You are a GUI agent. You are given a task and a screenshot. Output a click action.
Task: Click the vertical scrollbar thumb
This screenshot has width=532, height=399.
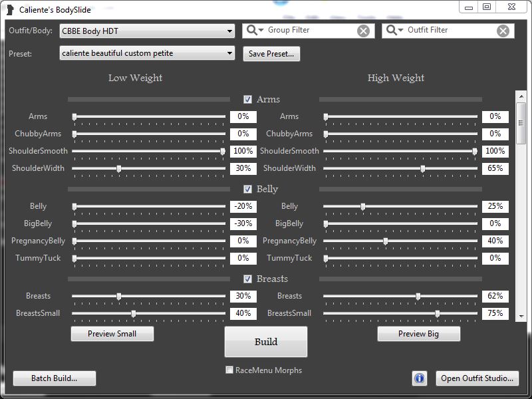tap(521, 123)
